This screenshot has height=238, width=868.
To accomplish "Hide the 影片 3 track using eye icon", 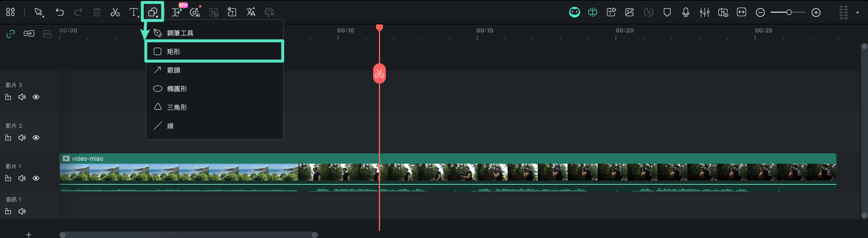I will [36, 98].
